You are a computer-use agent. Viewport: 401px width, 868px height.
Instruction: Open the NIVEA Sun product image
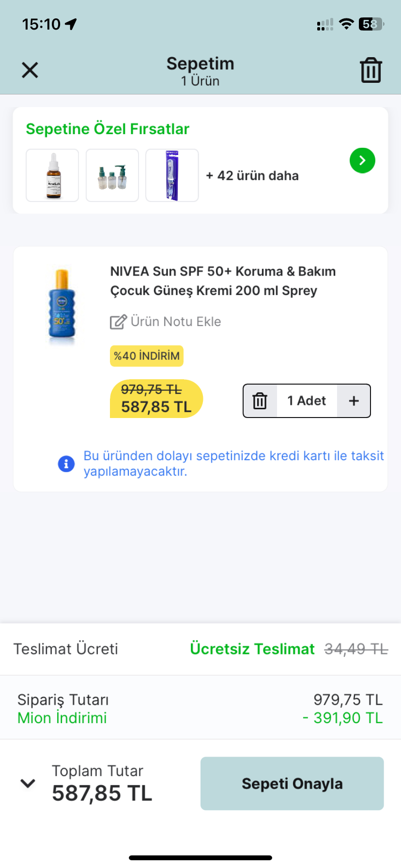[x=62, y=304]
